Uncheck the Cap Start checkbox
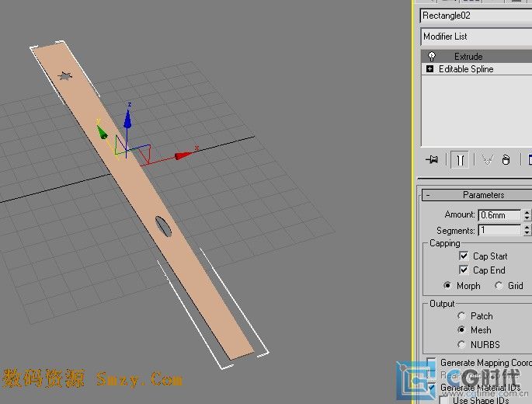The width and height of the screenshot is (532, 404). coord(464,256)
